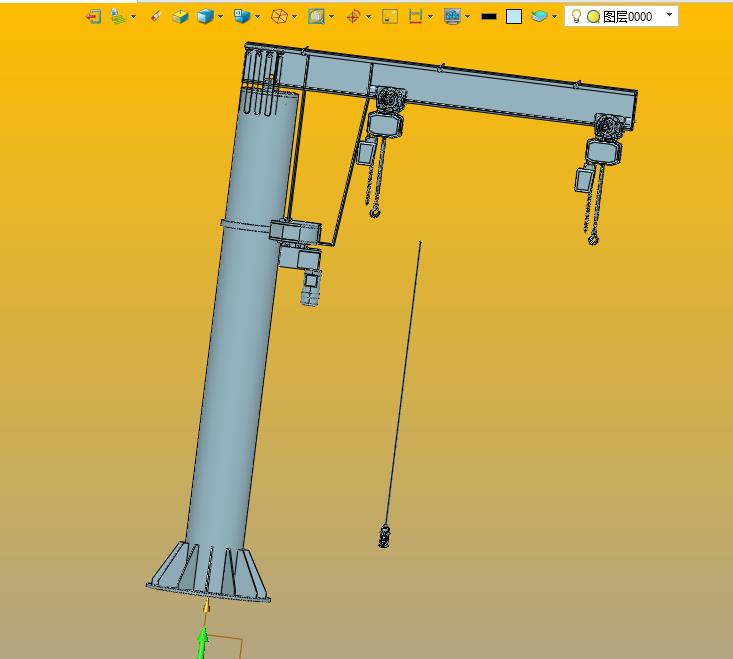Screen dimensions: 733x659
Task: Expand dropdown beside the shaded cube icon
Action: [221, 17]
